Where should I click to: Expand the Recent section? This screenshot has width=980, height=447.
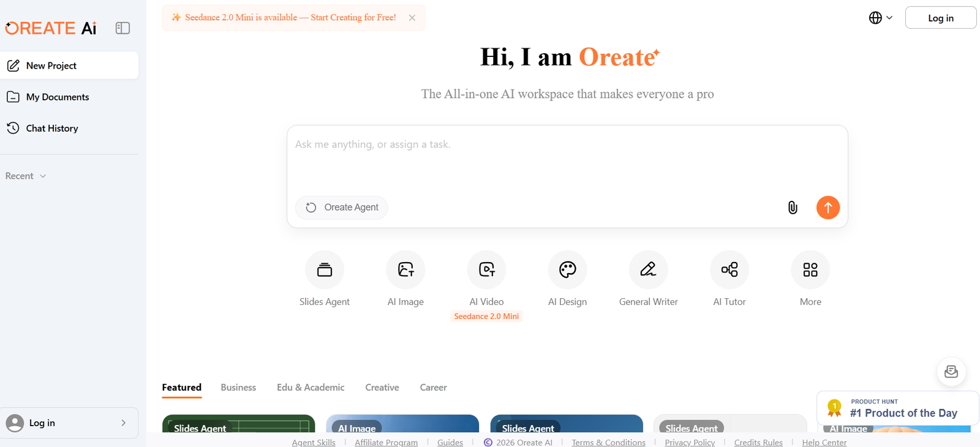pyautogui.click(x=26, y=176)
